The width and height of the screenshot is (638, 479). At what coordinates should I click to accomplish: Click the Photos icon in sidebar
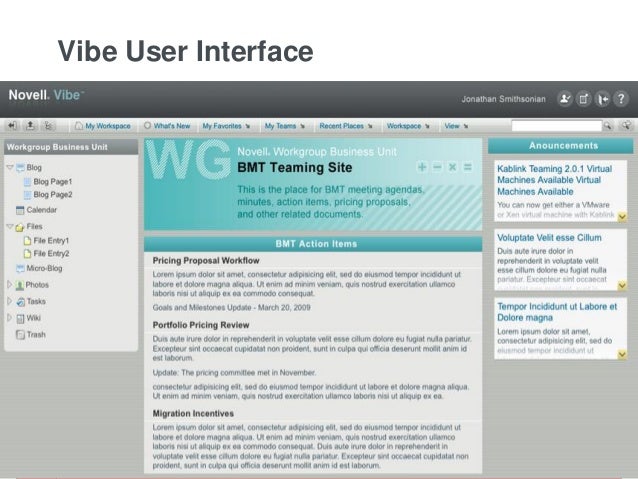[19, 285]
